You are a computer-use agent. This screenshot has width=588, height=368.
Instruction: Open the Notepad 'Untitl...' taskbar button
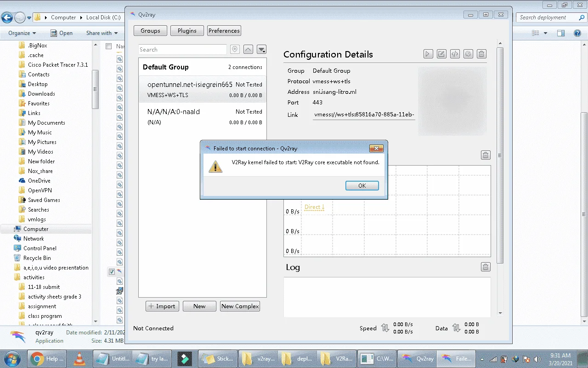click(112, 359)
